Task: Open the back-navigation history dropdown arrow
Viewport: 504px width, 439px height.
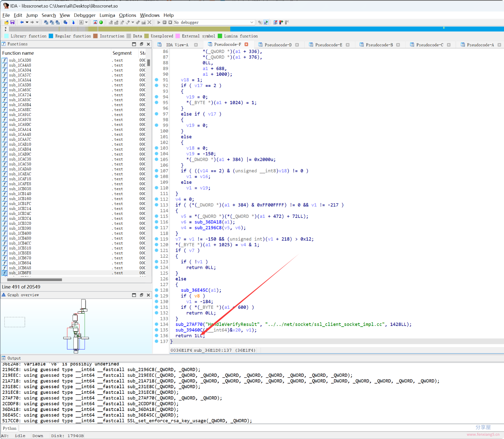Action: point(27,22)
